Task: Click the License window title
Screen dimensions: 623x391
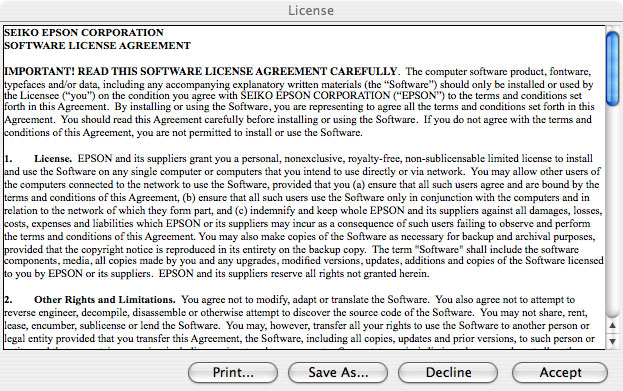Action: (x=311, y=11)
